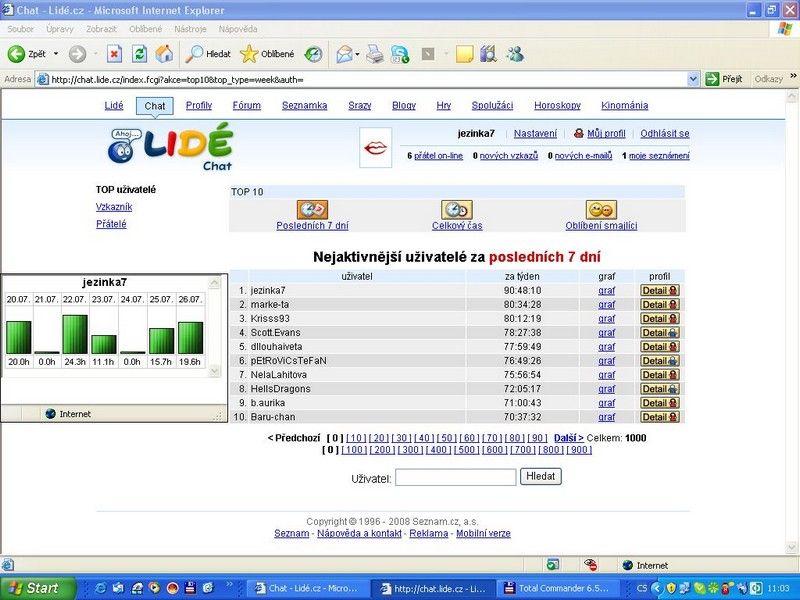This screenshot has height=600, width=800.
Task: Click the Oblíbení smajlíci smiley icon
Action: point(601,210)
